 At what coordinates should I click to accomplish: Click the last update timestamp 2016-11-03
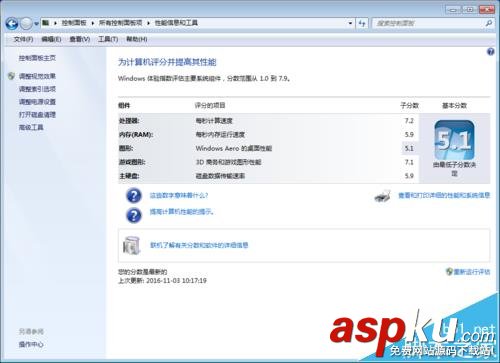(176, 281)
